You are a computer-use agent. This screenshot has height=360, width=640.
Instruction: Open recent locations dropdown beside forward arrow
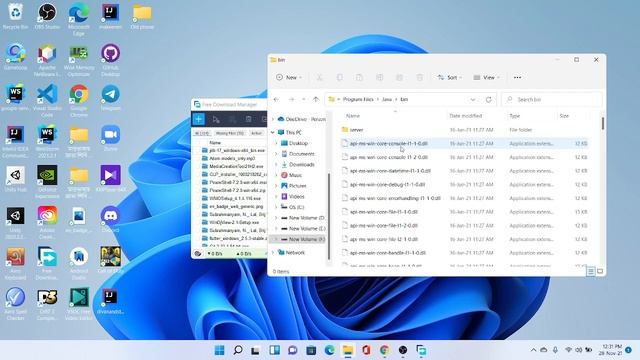pos(303,99)
